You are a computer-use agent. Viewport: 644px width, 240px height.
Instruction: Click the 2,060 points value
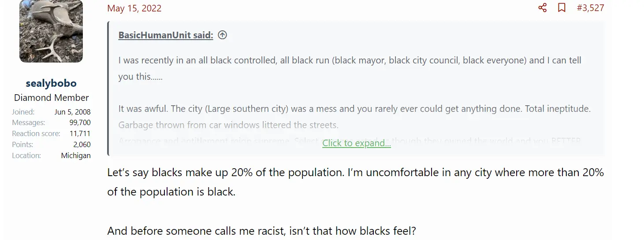(x=82, y=144)
